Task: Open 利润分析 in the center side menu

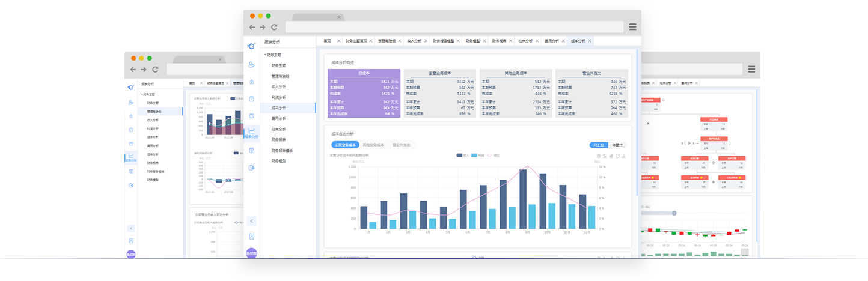Action: tap(279, 97)
